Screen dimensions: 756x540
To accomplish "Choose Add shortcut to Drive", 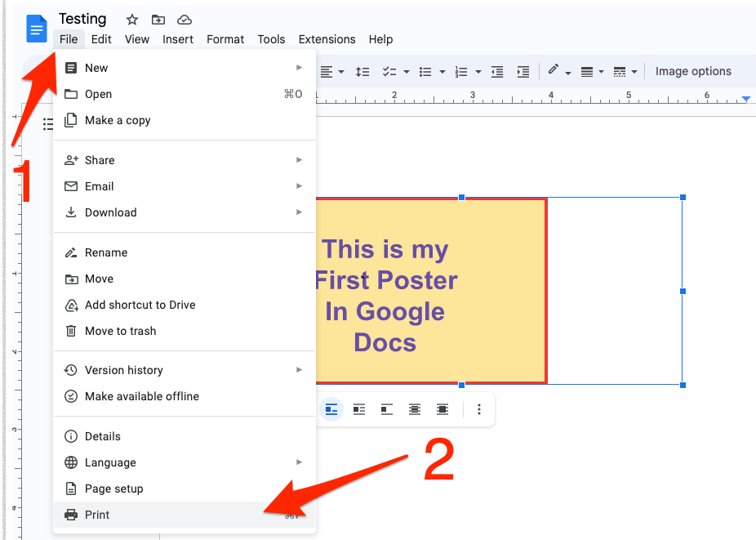I will (x=185, y=305).
